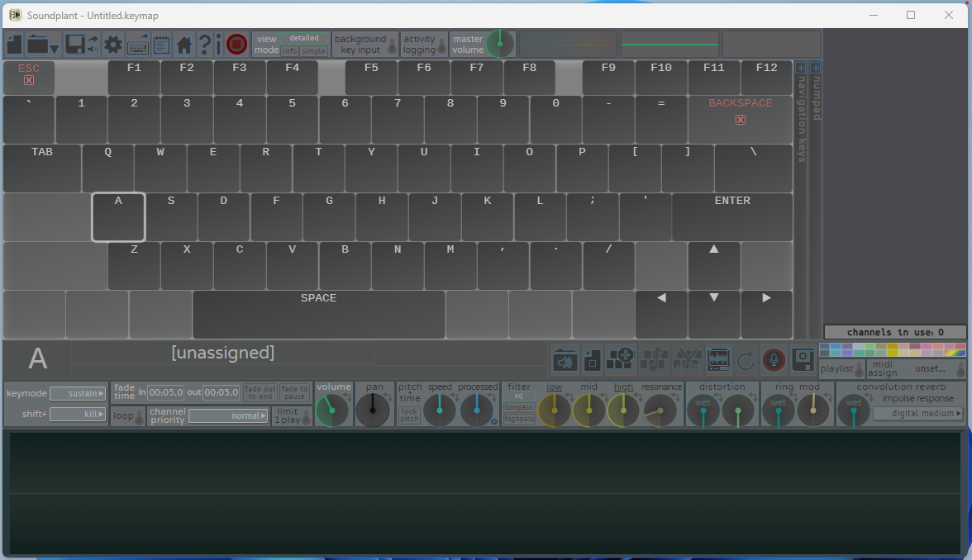Viewport: 972px width, 560px height.
Task: Switch view mode to simple
Action: click(x=314, y=51)
